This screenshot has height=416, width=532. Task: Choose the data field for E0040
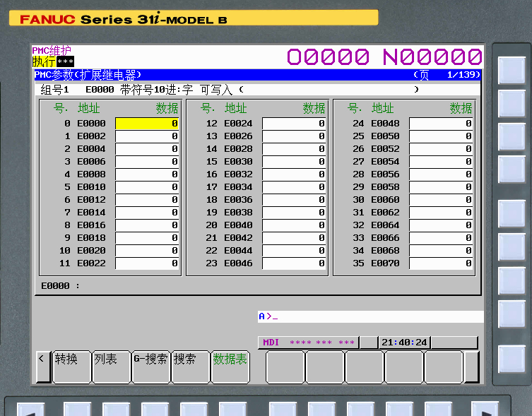tap(294, 225)
